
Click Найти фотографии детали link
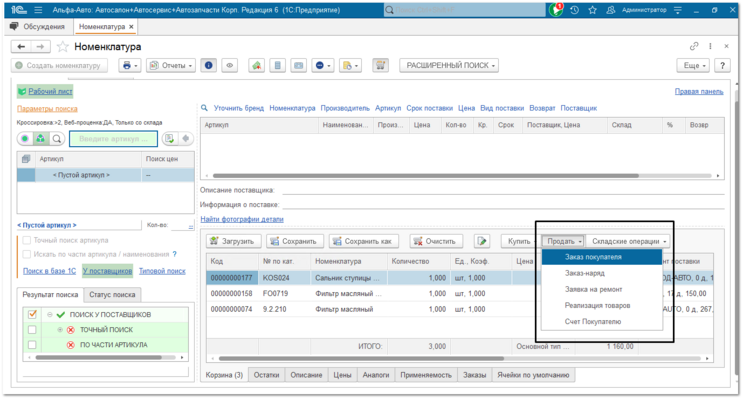click(x=242, y=219)
